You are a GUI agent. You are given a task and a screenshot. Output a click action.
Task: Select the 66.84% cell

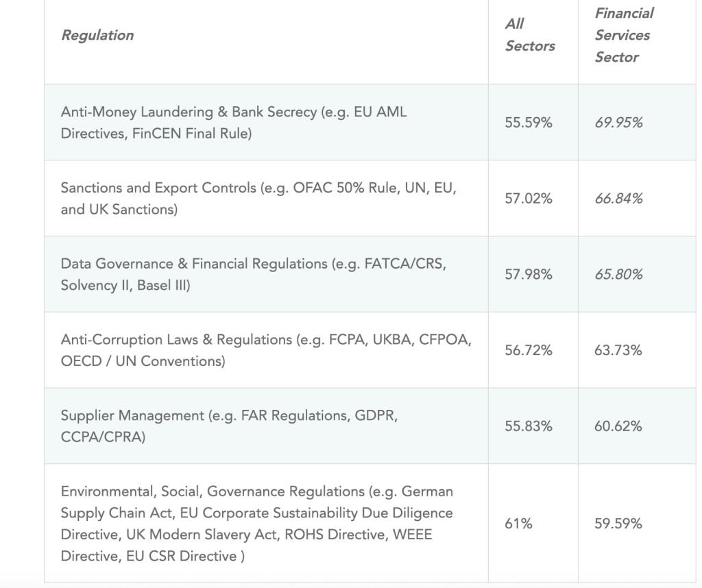click(618, 199)
